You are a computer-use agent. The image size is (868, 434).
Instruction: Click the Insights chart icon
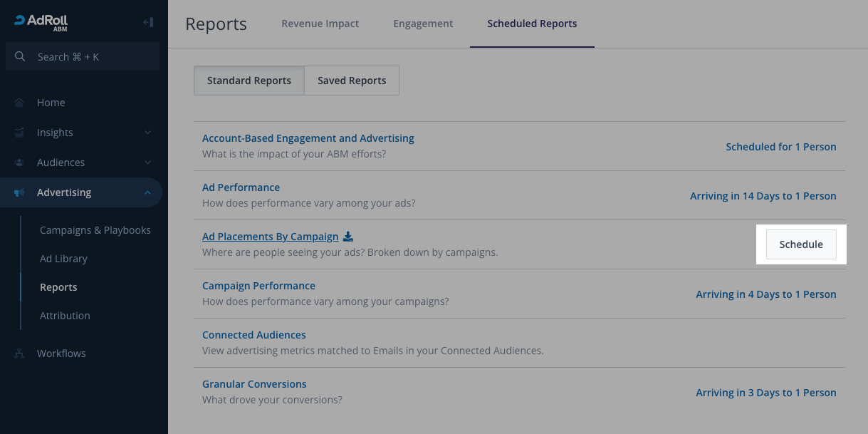(x=19, y=133)
